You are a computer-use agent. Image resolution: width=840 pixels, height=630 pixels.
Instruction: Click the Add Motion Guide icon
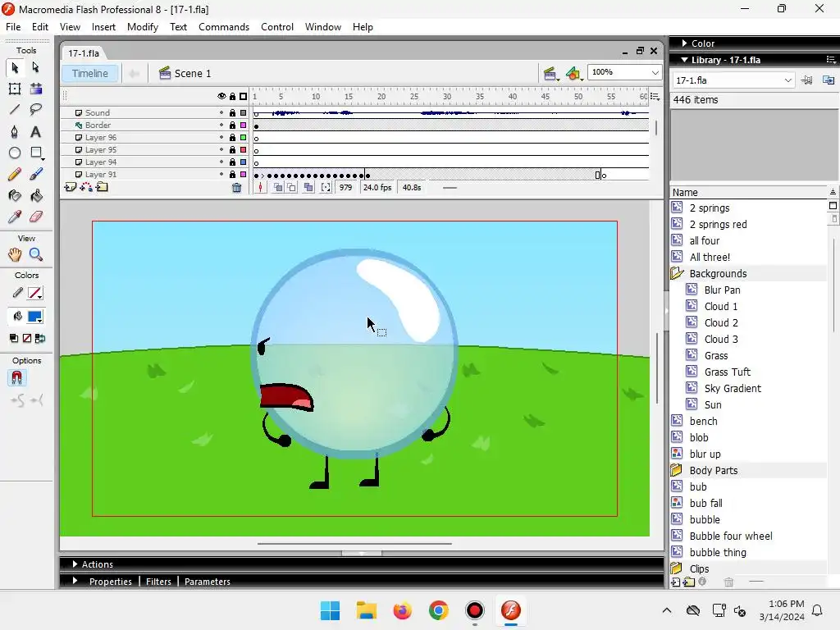(85, 187)
